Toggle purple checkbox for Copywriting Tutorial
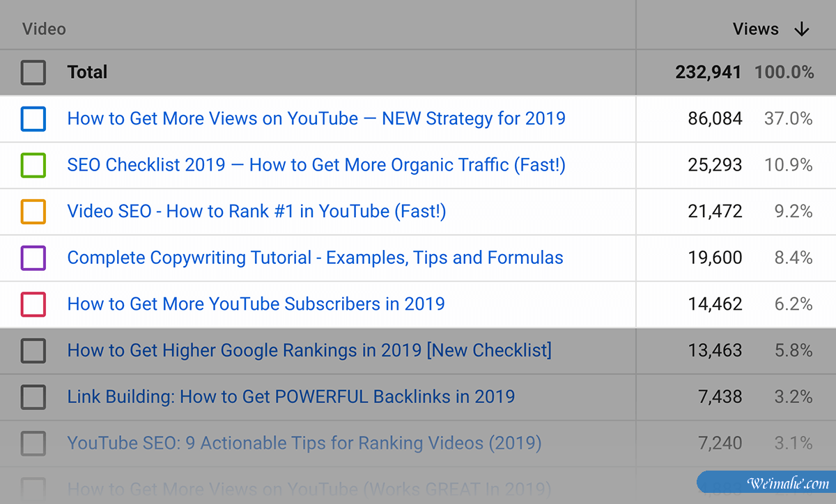 pyautogui.click(x=33, y=258)
